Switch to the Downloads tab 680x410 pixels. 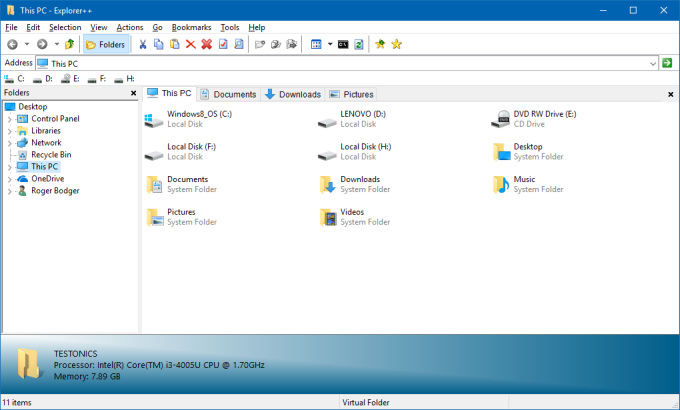[x=292, y=94]
